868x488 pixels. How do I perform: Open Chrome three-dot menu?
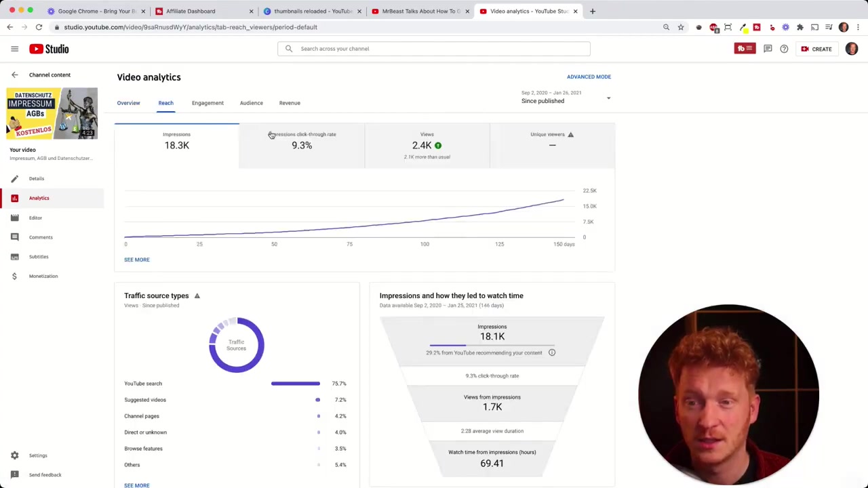(x=859, y=27)
